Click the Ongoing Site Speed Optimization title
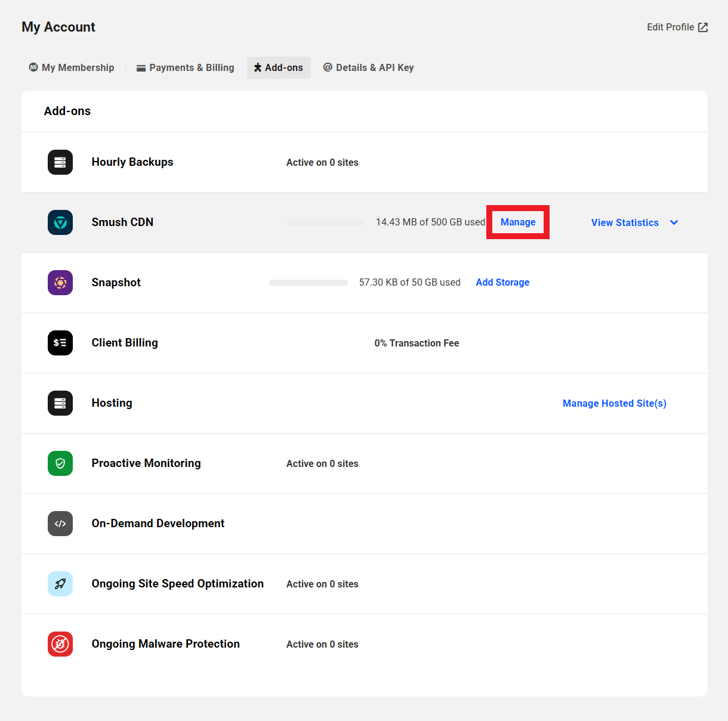This screenshot has height=721, width=728. [x=178, y=584]
